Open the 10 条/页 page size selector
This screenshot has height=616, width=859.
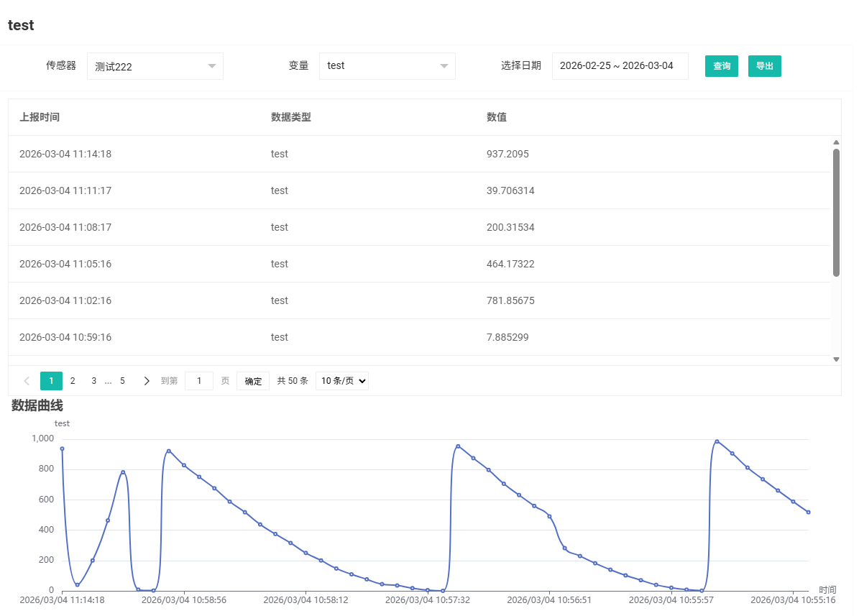click(x=341, y=381)
